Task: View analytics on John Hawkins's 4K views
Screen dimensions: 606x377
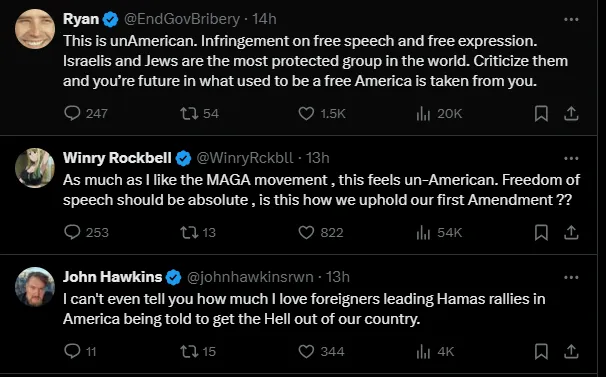Action: pos(435,351)
